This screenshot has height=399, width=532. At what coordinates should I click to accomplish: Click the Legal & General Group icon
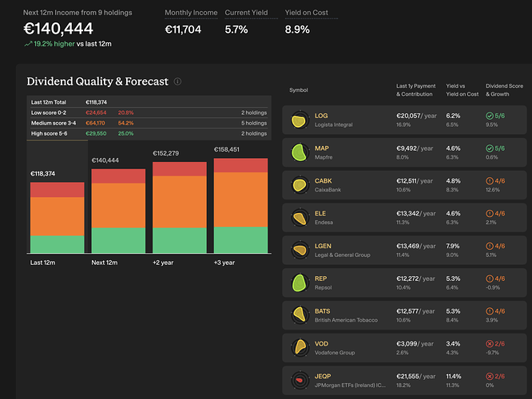(x=299, y=250)
